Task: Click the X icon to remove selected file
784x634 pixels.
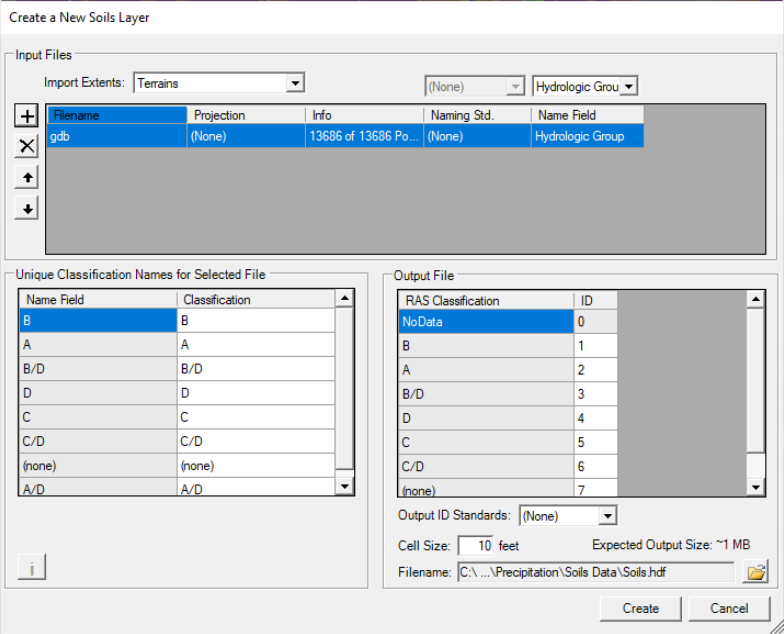Action: pos(28,146)
